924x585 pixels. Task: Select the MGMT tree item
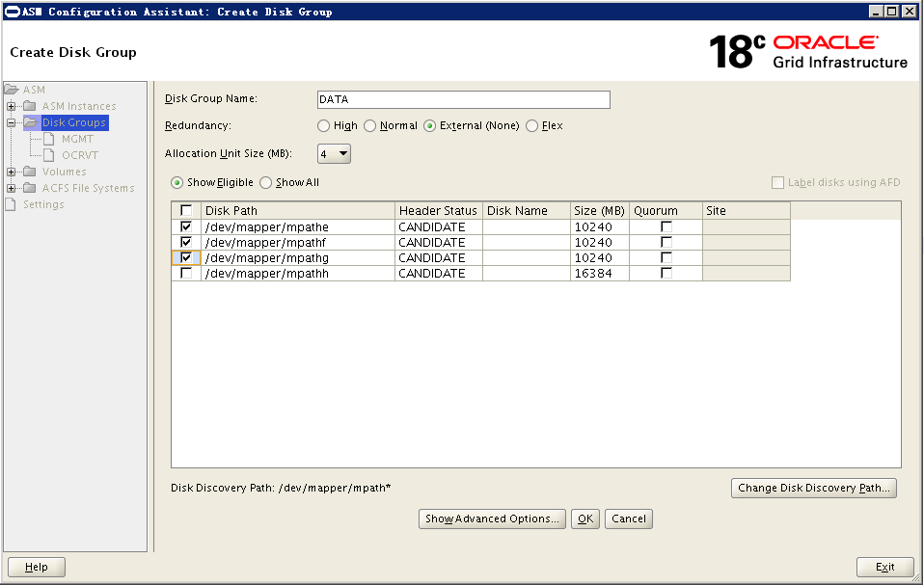pos(77,139)
